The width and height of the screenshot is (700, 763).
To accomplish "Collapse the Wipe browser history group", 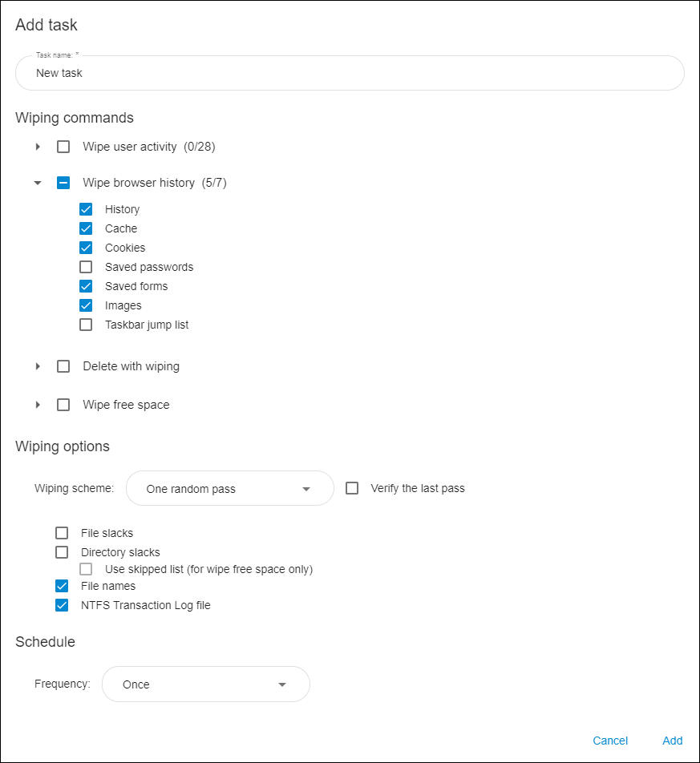I will coord(38,183).
